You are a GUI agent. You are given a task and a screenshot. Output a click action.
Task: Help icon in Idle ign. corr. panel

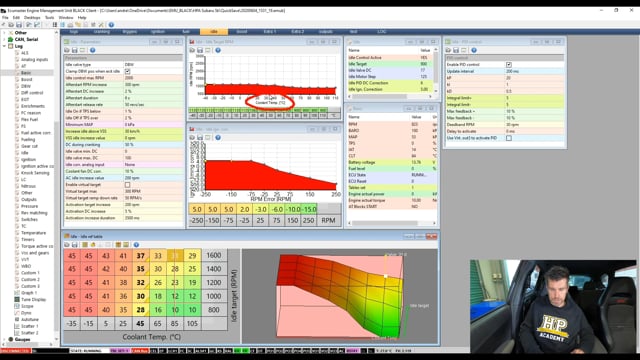[218, 138]
